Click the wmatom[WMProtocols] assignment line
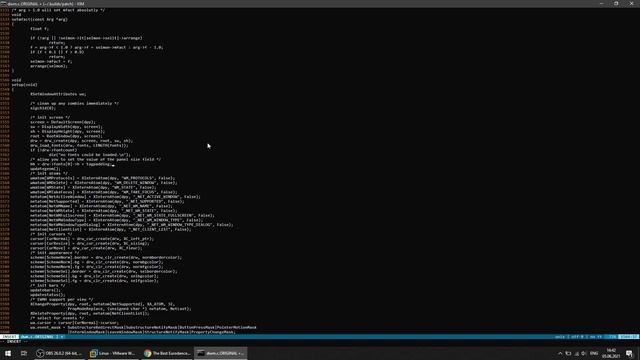The image size is (640, 360). pos(102,178)
